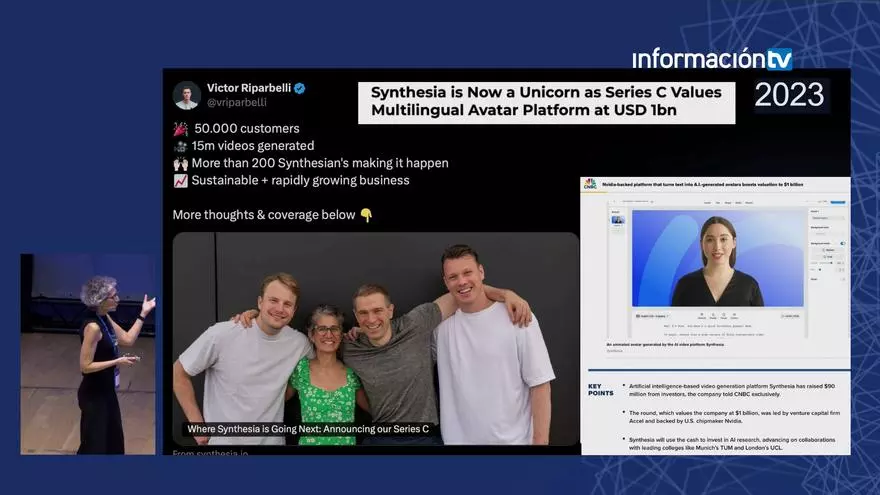880x495 pixels.
Task: Click the CNBC 'Nvidia-backed platform' article headline
Action: tap(703, 184)
